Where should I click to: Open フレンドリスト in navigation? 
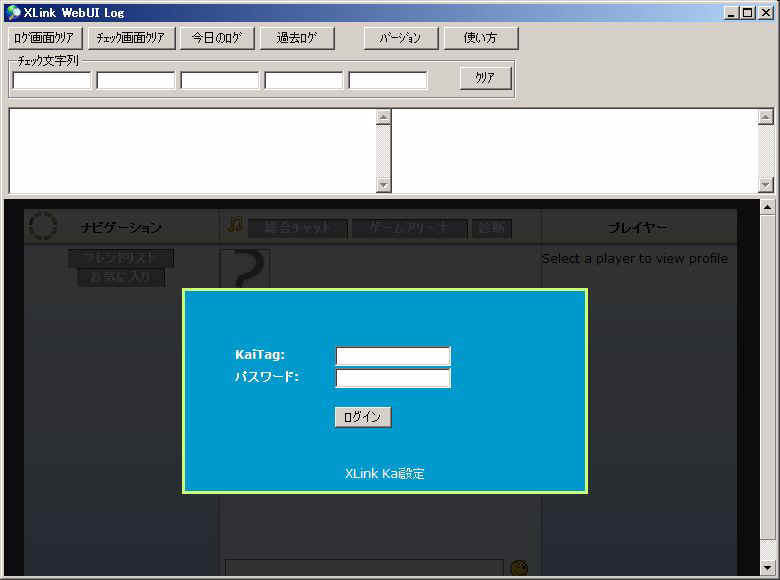pyautogui.click(x=121, y=258)
